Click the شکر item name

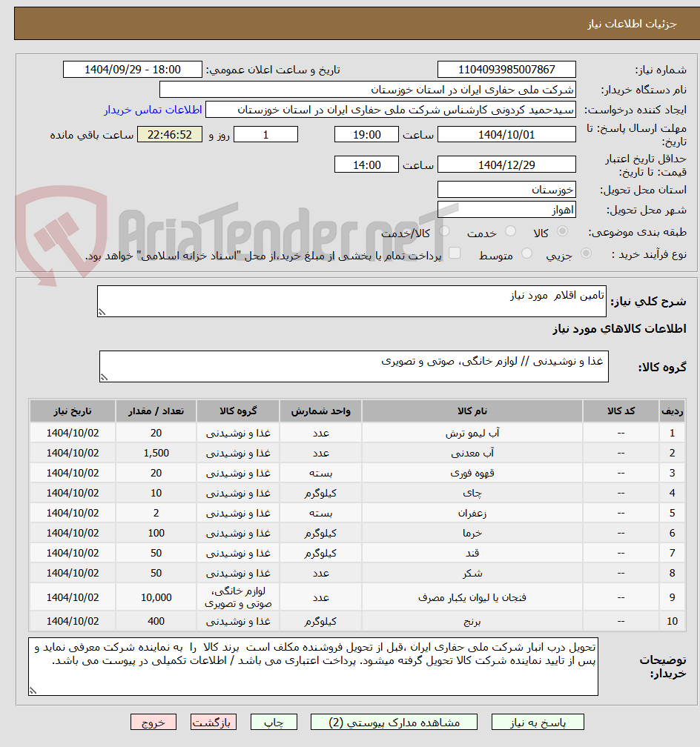(x=472, y=573)
